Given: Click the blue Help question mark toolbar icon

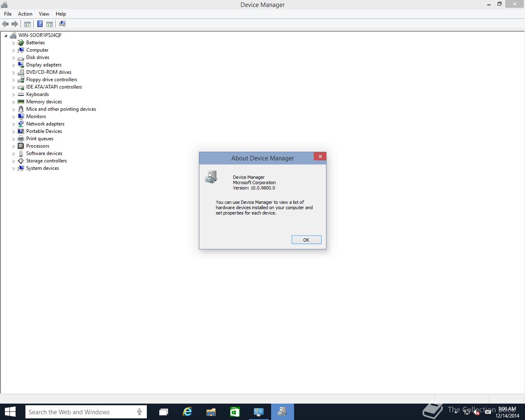Looking at the screenshot, I should (x=40, y=24).
